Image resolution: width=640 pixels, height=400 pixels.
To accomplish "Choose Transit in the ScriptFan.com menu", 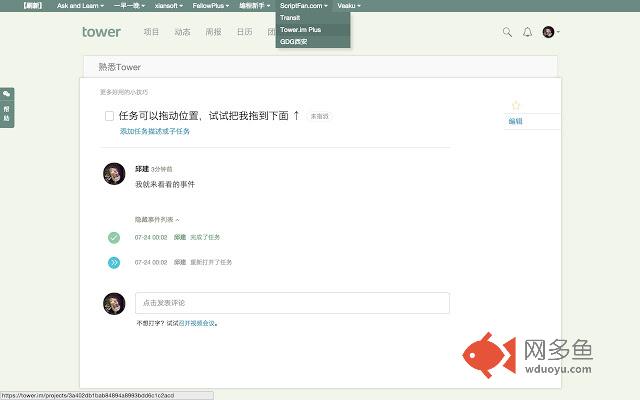I will (291, 18).
